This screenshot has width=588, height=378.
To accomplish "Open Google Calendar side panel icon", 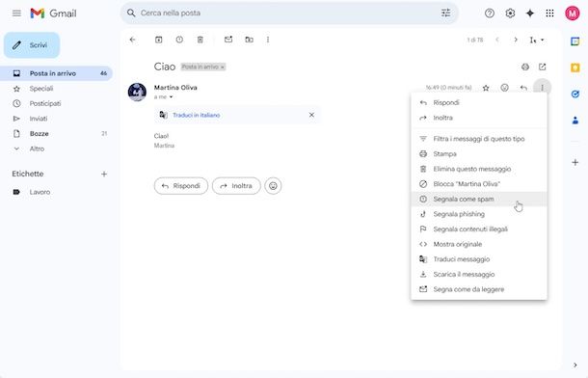I will (x=575, y=41).
